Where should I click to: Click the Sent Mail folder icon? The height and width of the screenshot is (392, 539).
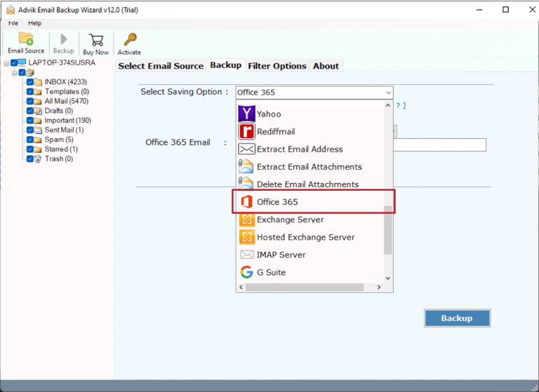(x=38, y=130)
